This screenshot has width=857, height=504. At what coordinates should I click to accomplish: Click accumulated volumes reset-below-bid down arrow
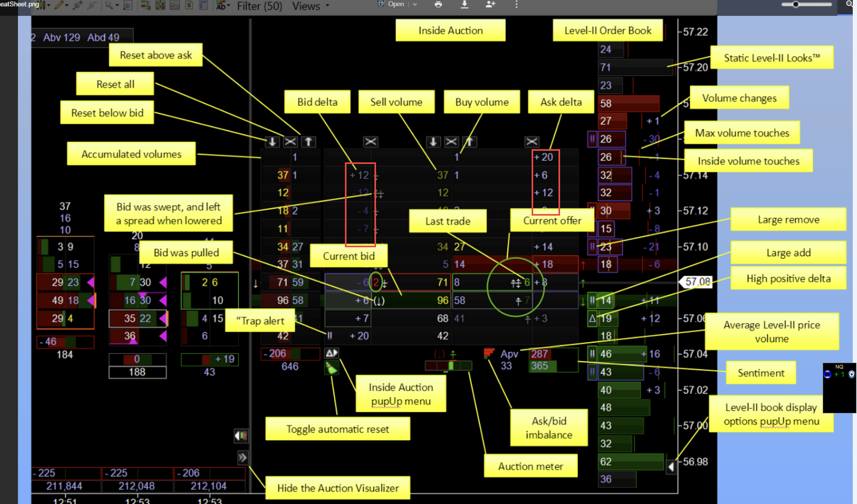pos(272,141)
